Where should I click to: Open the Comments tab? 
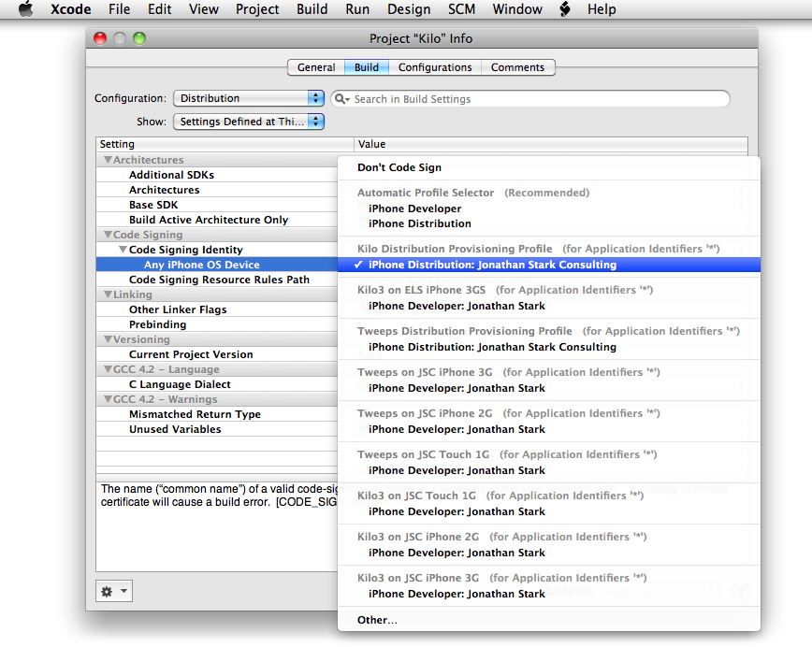(x=517, y=67)
